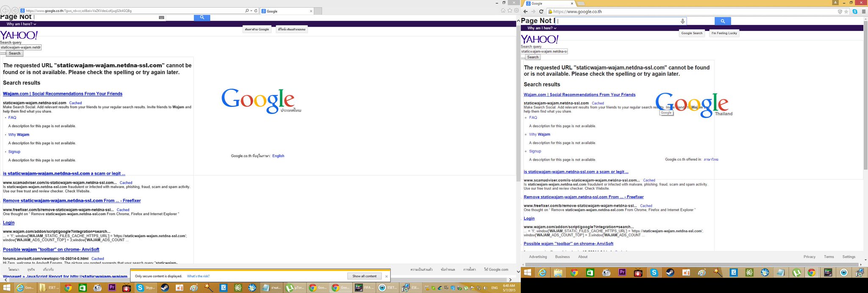The width and height of the screenshot is (868, 293).
Task: Click the microphone voice search icon
Action: coord(682,21)
